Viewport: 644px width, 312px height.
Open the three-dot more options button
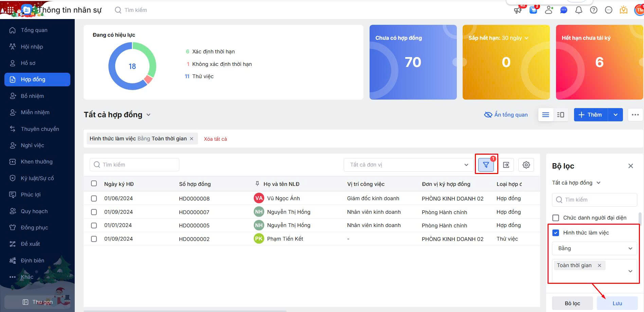(635, 115)
